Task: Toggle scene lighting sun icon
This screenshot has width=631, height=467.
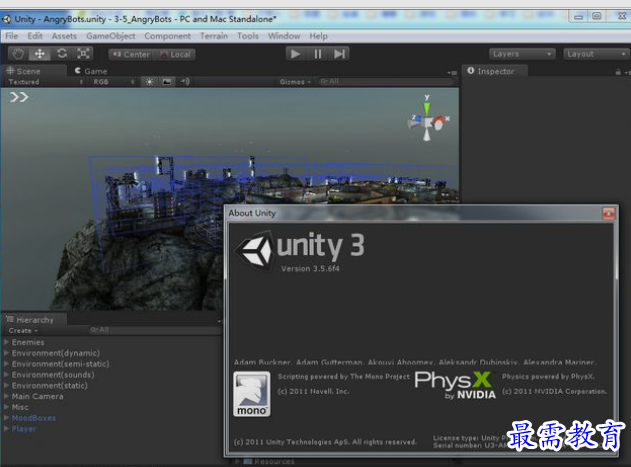Action: pos(149,82)
